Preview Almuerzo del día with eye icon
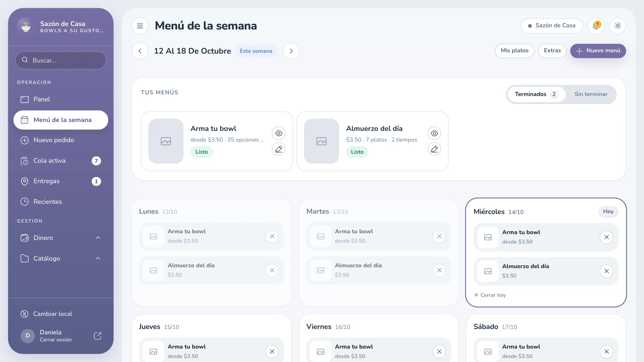 (434, 133)
